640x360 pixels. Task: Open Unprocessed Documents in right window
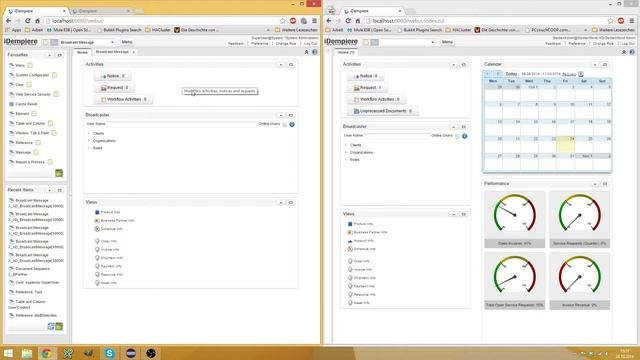click(x=382, y=111)
